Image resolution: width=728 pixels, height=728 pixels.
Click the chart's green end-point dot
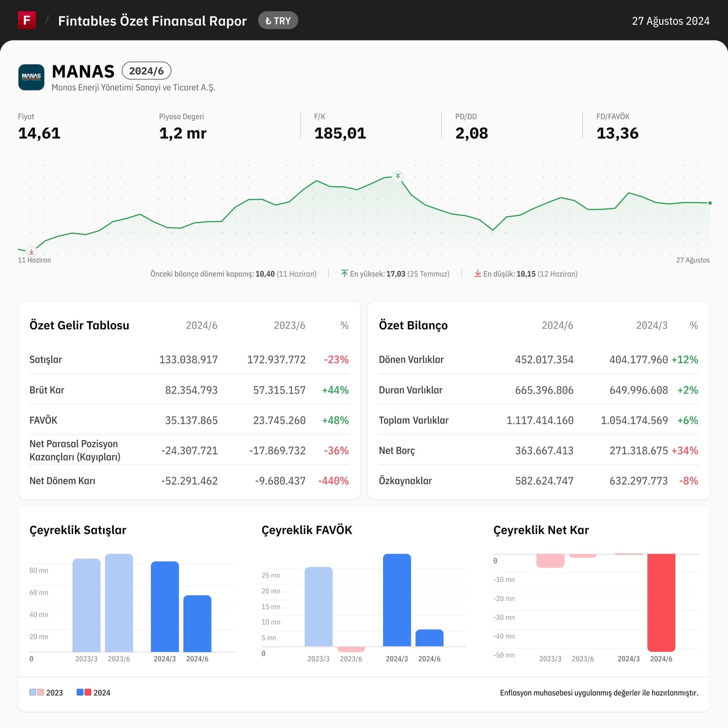coord(710,203)
